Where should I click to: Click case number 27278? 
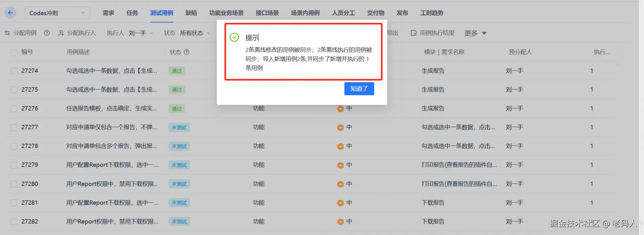click(30, 146)
